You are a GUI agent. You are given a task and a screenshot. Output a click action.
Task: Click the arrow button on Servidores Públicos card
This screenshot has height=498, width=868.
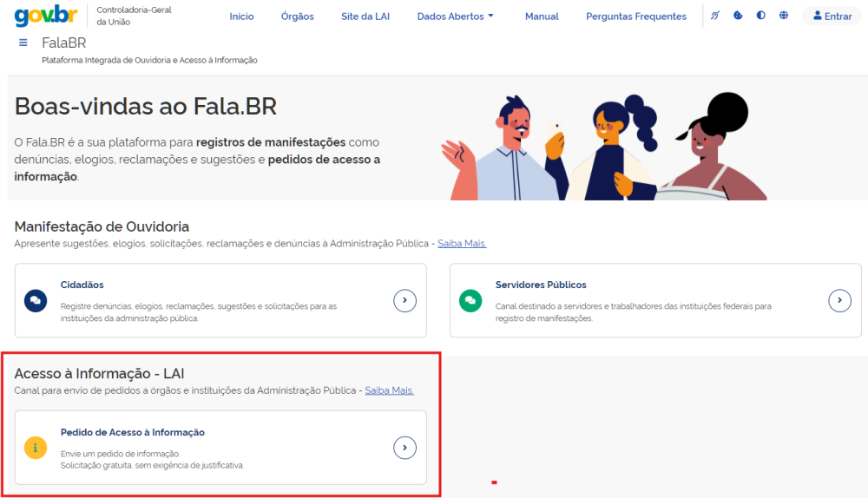click(839, 300)
